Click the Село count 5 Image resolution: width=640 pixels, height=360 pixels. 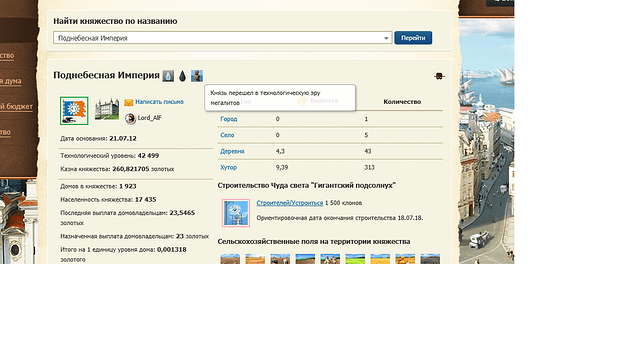pyautogui.click(x=366, y=135)
